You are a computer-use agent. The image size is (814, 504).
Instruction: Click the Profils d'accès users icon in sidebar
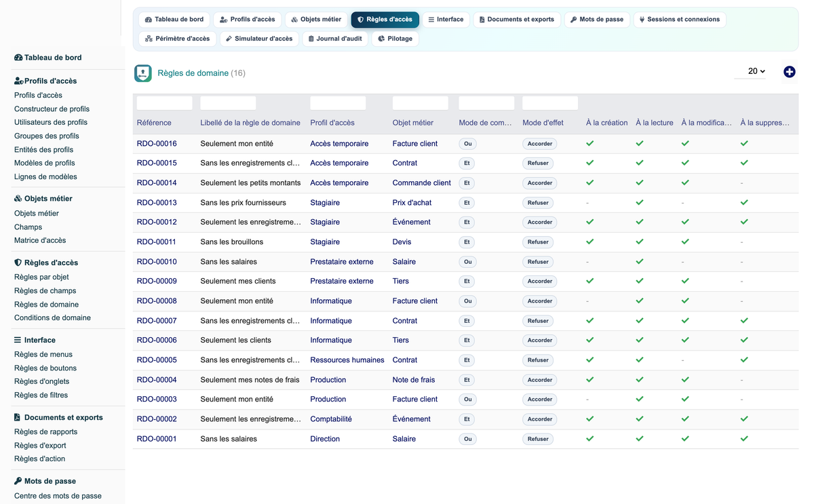click(19, 81)
